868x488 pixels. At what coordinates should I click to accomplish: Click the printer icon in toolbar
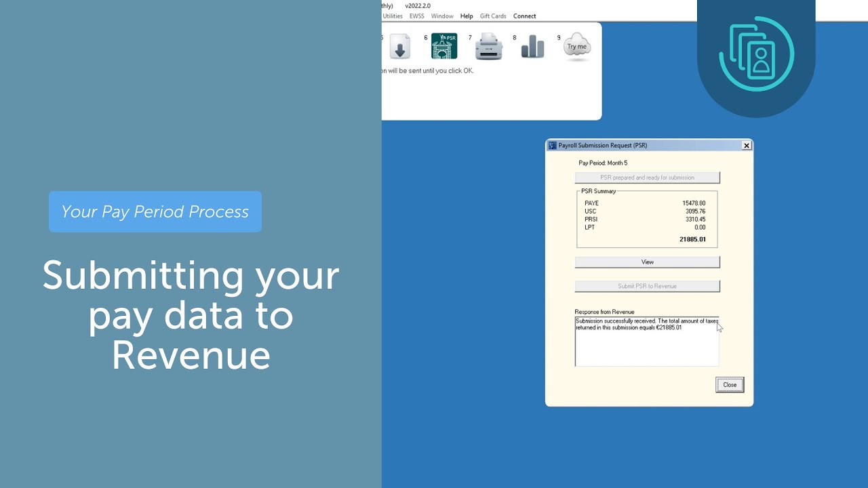pyautogui.click(x=489, y=47)
